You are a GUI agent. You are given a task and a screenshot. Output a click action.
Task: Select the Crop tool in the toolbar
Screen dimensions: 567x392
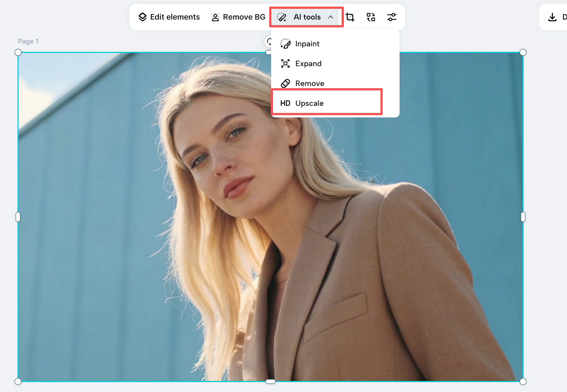tap(350, 17)
